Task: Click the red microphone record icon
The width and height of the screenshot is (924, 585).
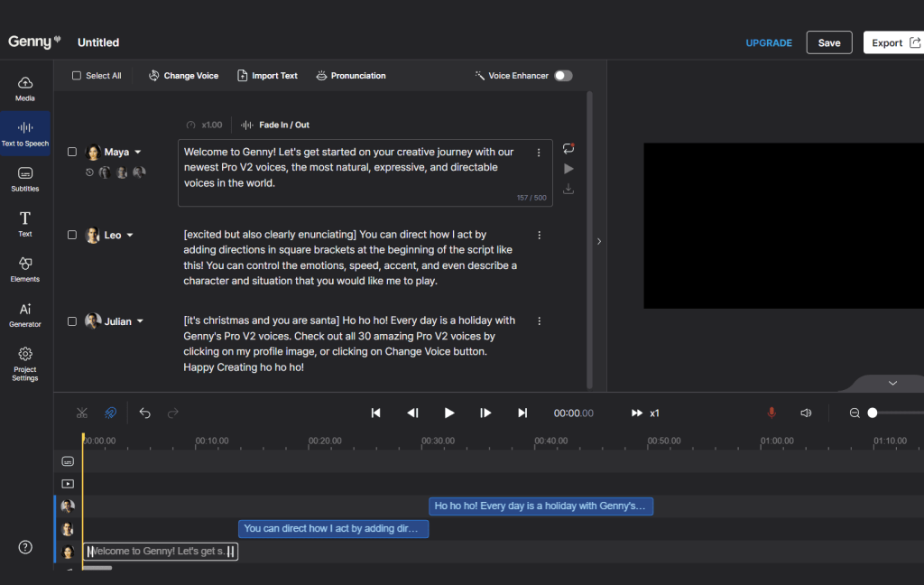Action: 772,413
